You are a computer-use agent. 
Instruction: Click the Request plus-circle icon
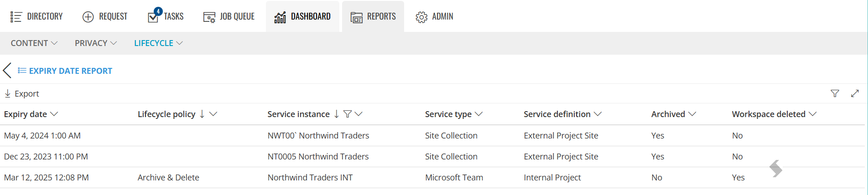88,17
